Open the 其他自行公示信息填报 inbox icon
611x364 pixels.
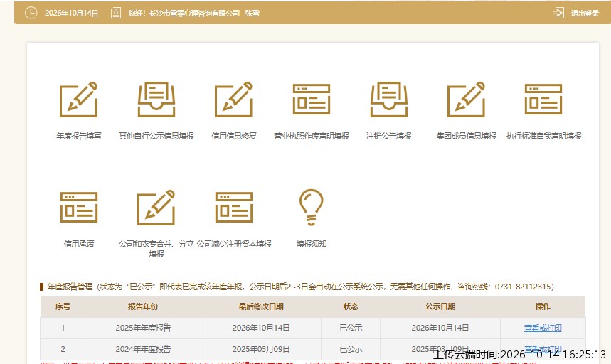click(156, 100)
